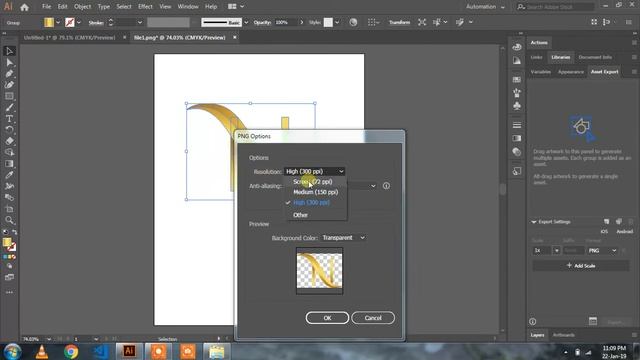Open File Explorer from the taskbar
Viewport: 640px width, 360px height.
[x=217, y=351]
